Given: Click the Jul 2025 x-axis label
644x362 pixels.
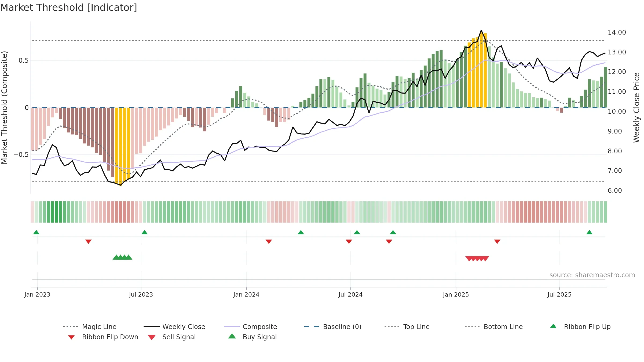Looking at the screenshot, I should 559,295.
